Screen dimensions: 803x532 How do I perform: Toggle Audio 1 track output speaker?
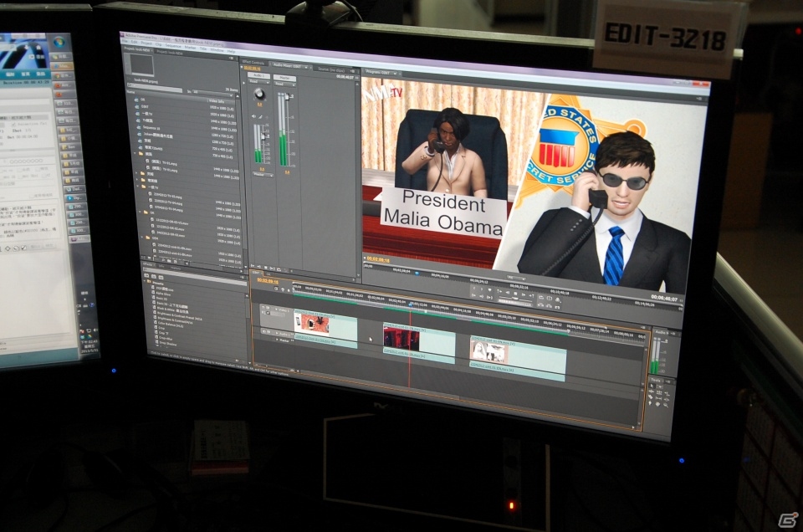[x=263, y=331]
